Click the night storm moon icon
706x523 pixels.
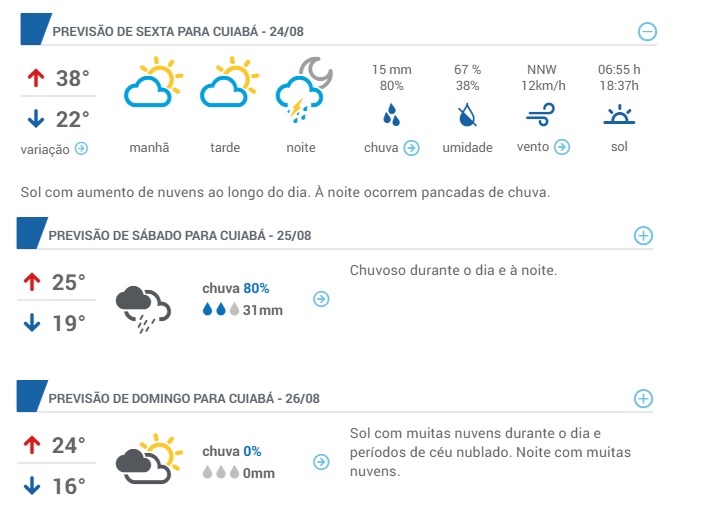[301, 88]
